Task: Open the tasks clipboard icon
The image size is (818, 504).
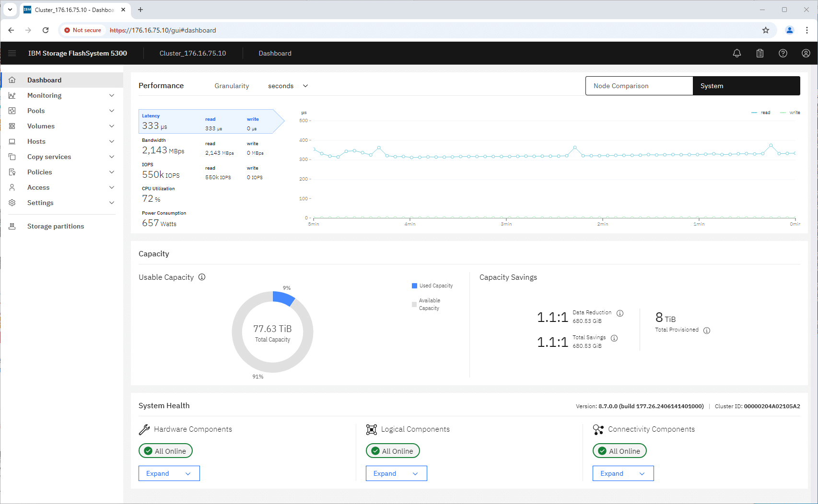Action: pos(760,53)
